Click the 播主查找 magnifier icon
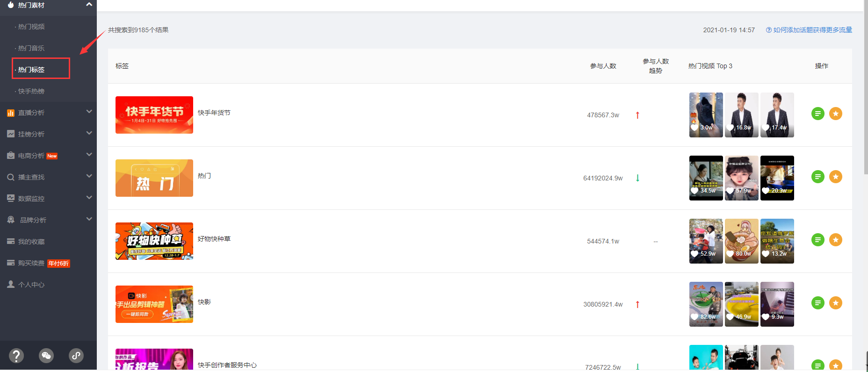The image size is (868, 372). point(11,177)
